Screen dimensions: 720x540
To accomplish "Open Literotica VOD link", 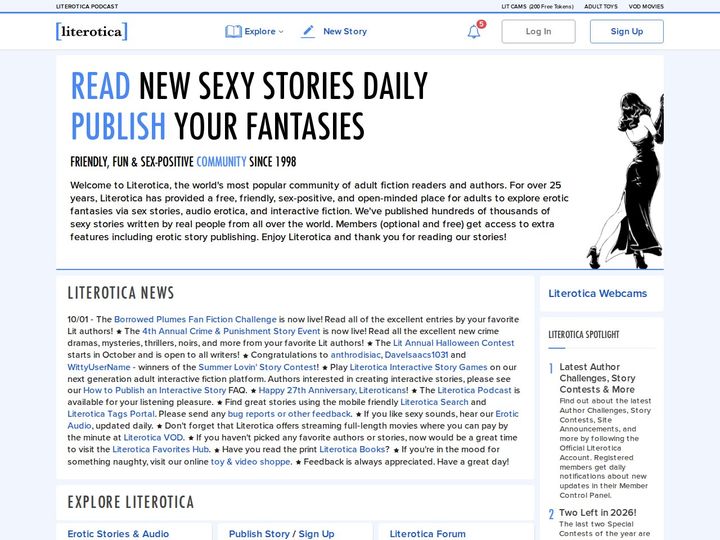I will [x=153, y=438].
